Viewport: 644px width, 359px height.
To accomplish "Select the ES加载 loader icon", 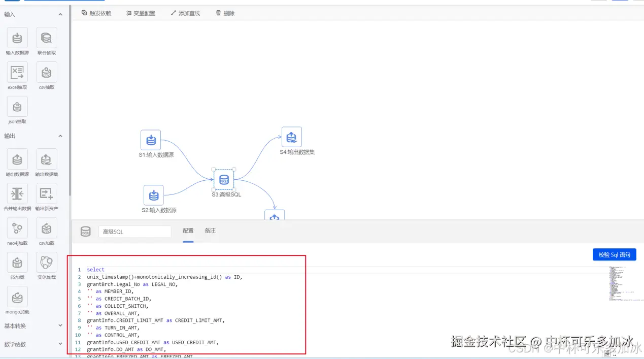I will (x=17, y=263).
